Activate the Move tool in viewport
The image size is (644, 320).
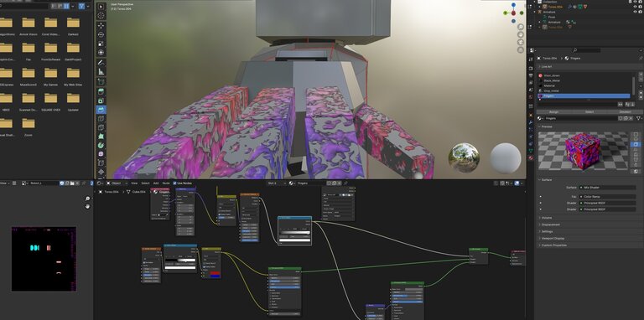pos(101,25)
